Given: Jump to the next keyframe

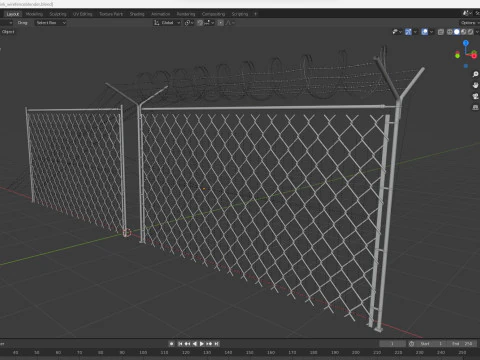Looking at the screenshot, I should point(209,344).
